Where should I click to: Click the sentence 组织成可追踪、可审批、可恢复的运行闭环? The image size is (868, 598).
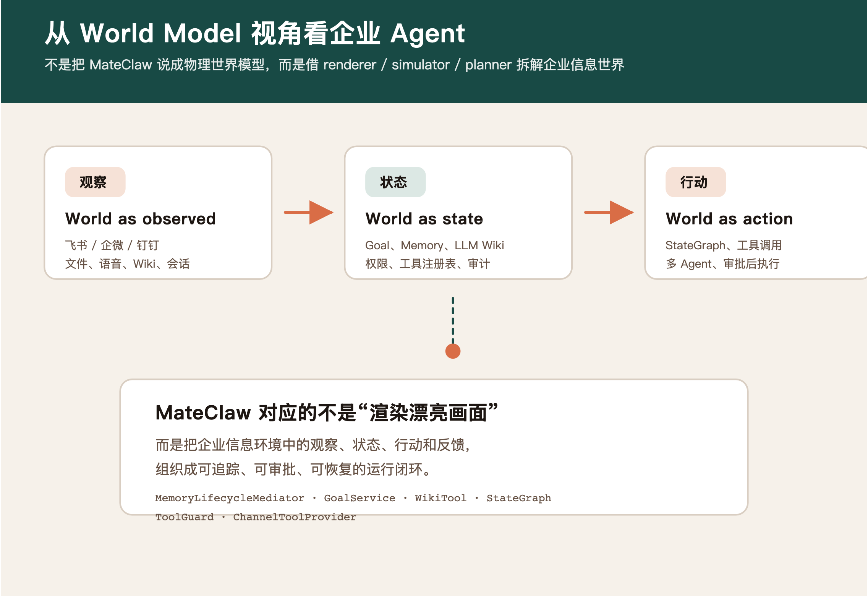pyautogui.click(x=293, y=470)
